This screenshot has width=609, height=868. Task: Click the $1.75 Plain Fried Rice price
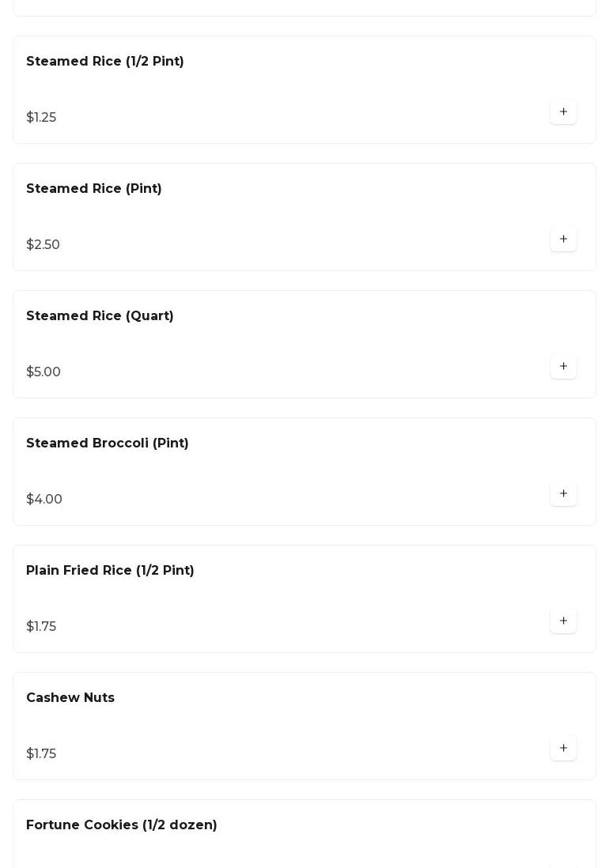[41, 627]
